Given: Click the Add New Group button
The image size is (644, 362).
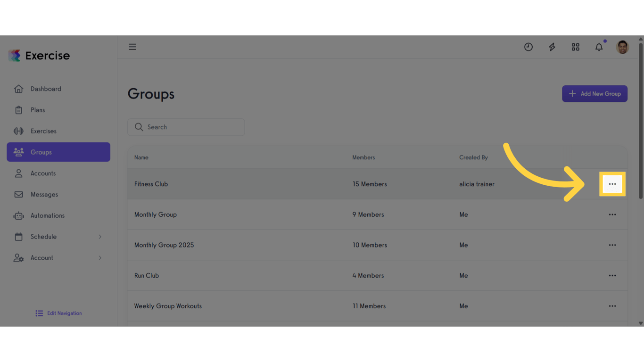Looking at the screenshot, I should click(594, 93).
